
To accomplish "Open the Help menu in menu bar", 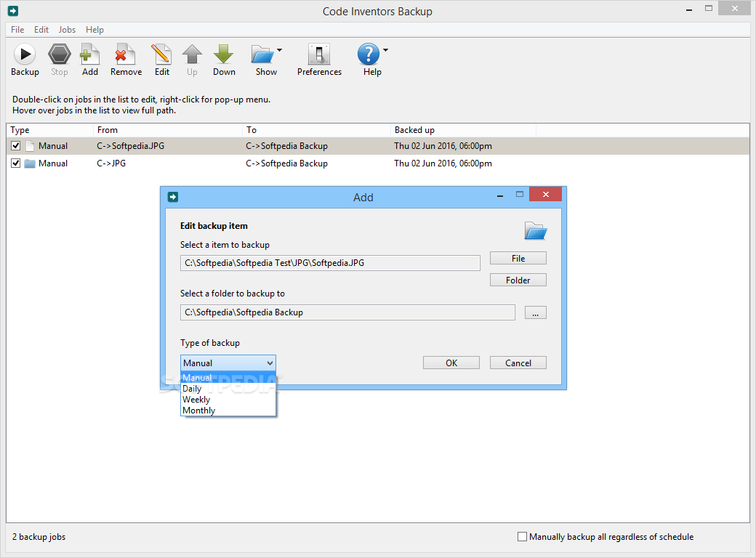I will (x=94, y=29).
